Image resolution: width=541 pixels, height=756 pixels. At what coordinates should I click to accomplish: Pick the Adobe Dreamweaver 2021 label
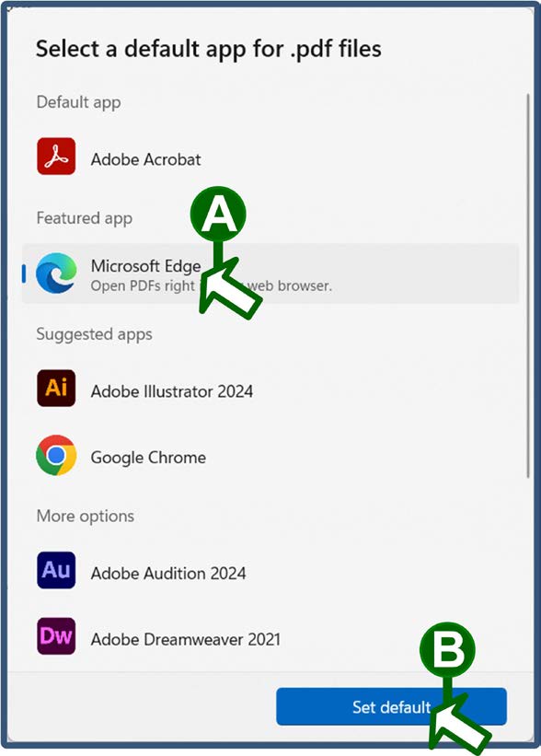pyautogui.click(x=186, y=639)
